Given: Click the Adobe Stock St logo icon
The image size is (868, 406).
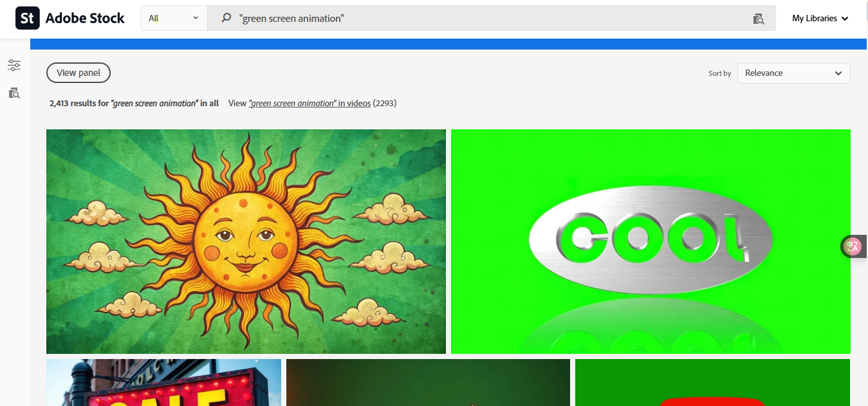Looking at the screenshot, I should 27,18.
